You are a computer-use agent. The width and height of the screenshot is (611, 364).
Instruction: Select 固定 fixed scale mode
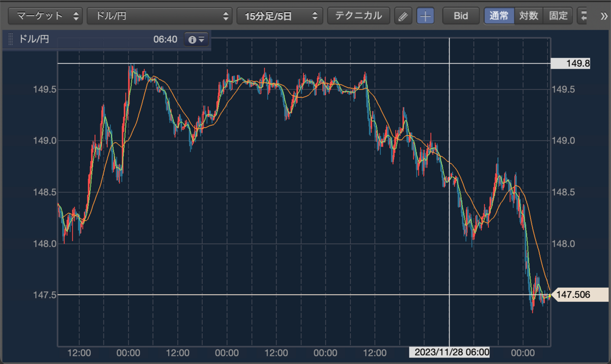click(x=558, y=16)
